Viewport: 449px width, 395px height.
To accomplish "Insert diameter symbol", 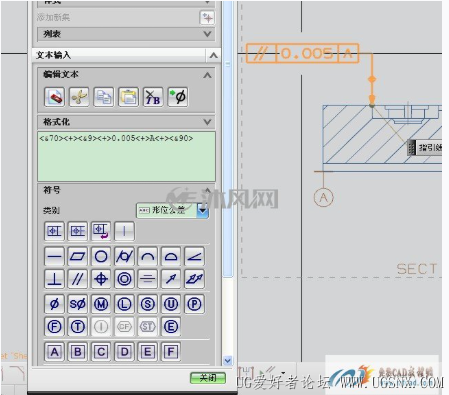I will click(x=54, y=304).
